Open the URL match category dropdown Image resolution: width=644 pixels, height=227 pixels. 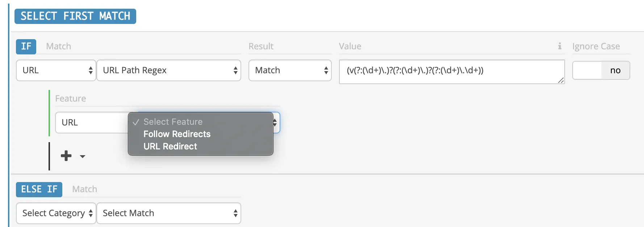tap(56, 70)
